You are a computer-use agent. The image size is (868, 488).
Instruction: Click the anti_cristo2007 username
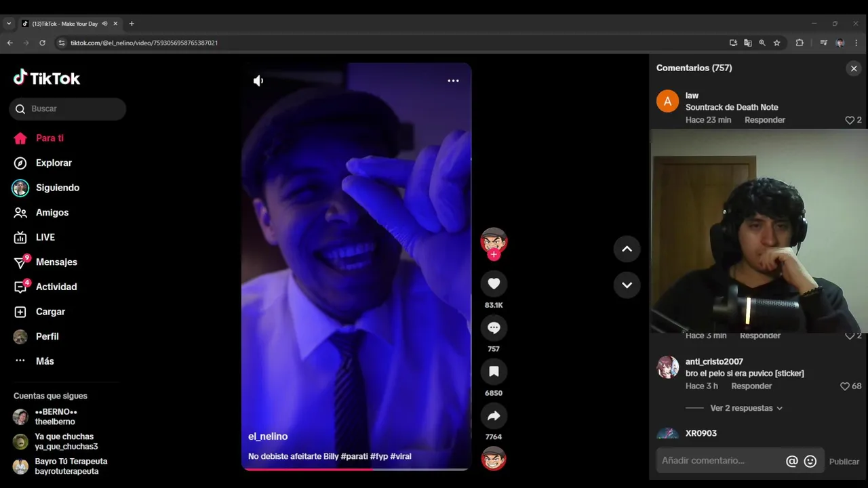pos(714,362)
